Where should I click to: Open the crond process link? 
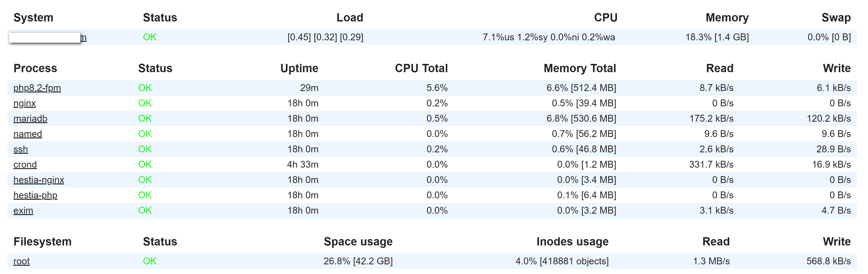tap(25, 165)
